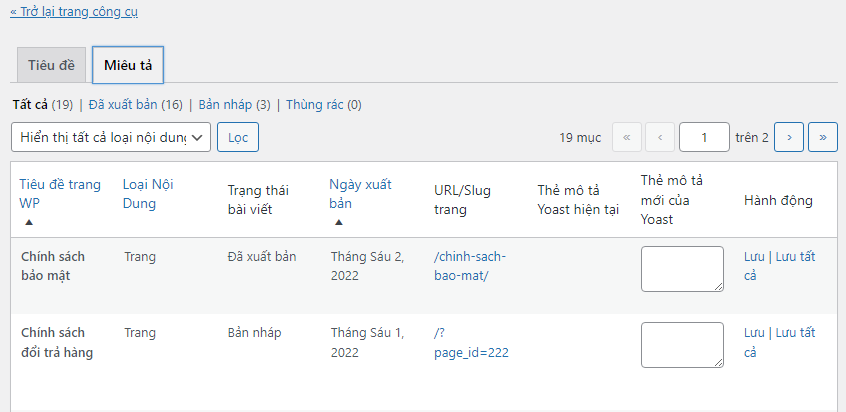Click description box for Chính sách bảo mật
The width and height of the screenshot is (846, 412).
tap(682, 269)
